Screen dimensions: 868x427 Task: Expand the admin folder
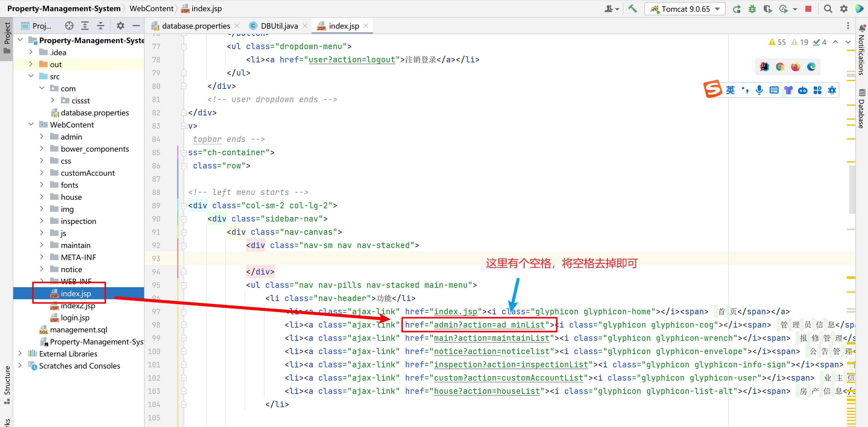click(x=42, y=136)
